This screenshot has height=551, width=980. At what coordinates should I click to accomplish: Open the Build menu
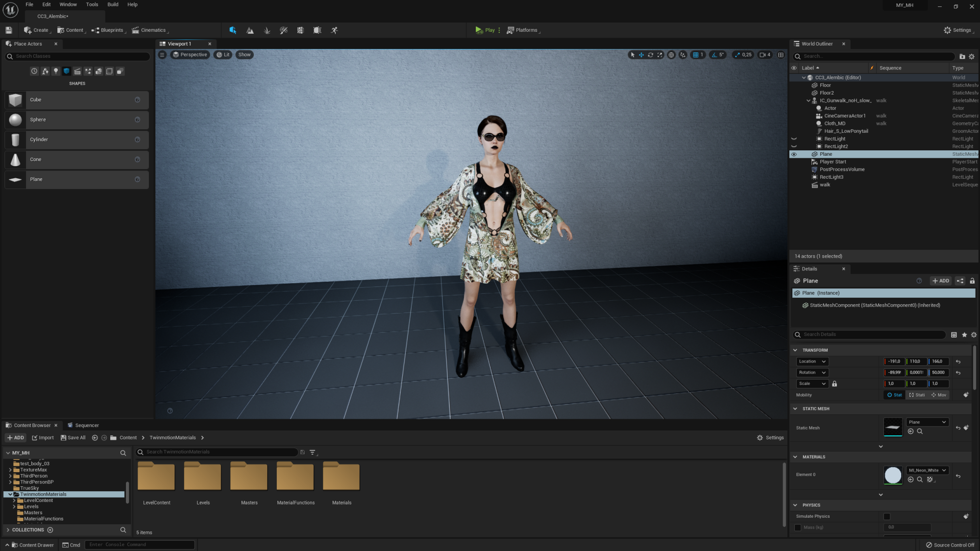tap(113, 4)
